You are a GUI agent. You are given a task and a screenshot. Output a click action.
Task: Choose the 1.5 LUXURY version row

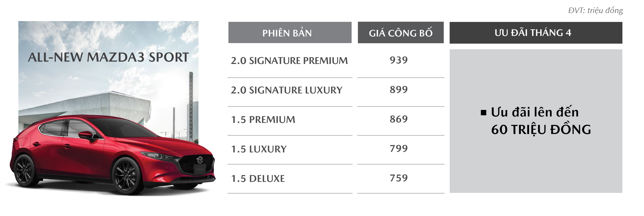point(258,149)
